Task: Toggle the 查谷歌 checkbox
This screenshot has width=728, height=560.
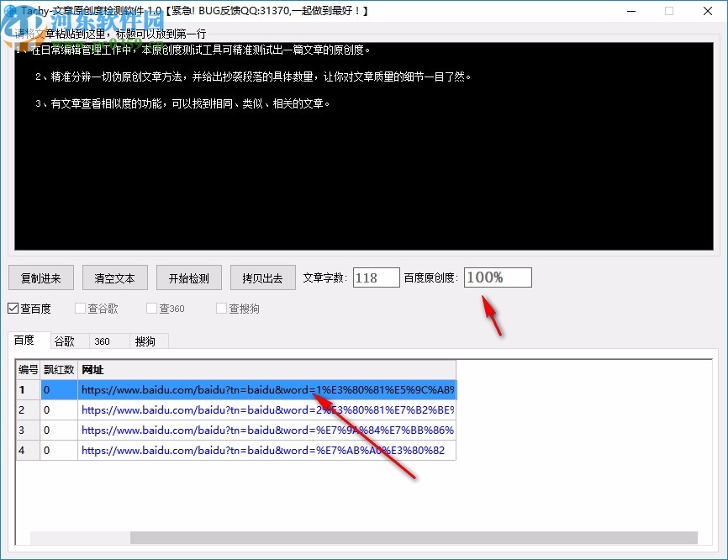Action: click(97, 309)
